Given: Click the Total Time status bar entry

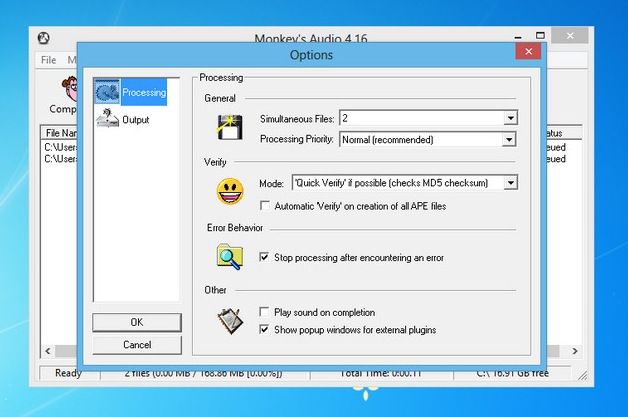Looking at the screenshot, I should (381, 373).
